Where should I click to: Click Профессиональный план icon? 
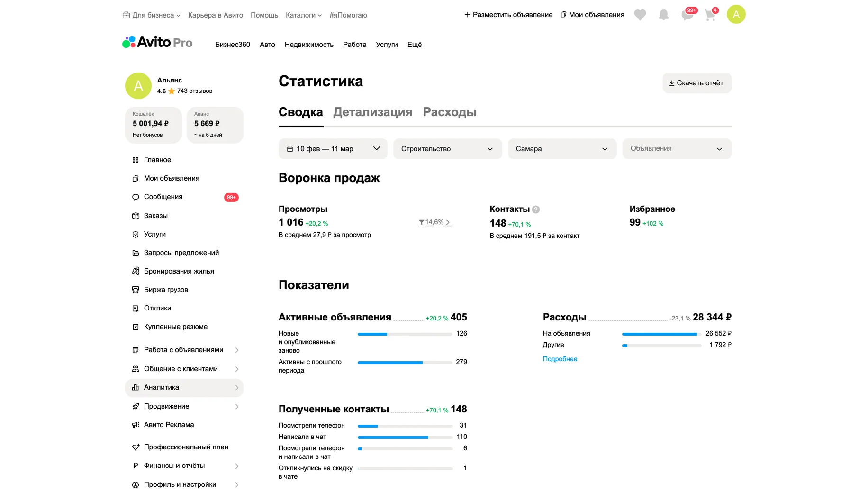pos(136,447)
